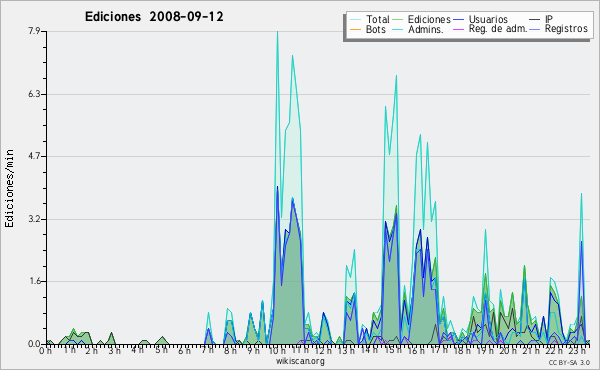Click the blue Usuarios legend line swatch
Screen dimensions: 600x370
point(458,20)
